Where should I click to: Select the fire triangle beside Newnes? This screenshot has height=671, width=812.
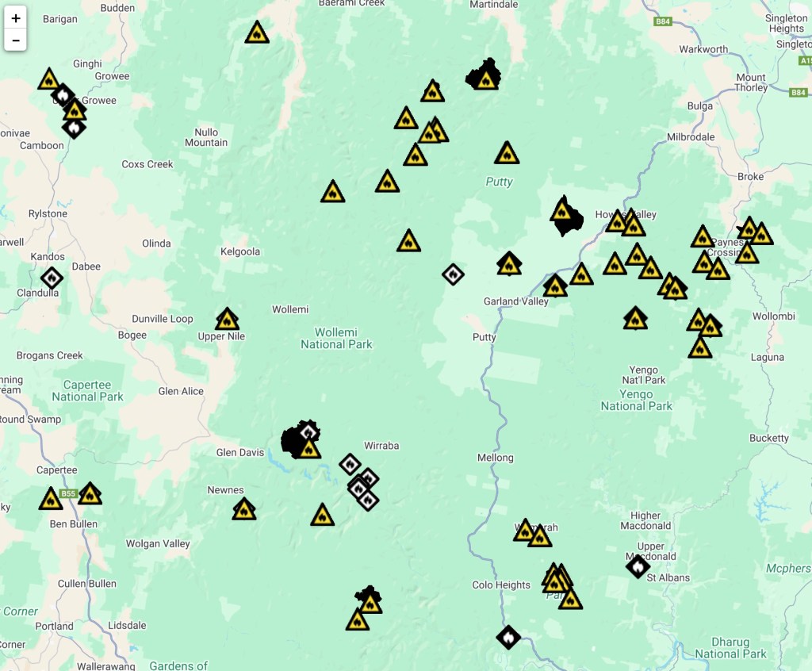[244, 509]
